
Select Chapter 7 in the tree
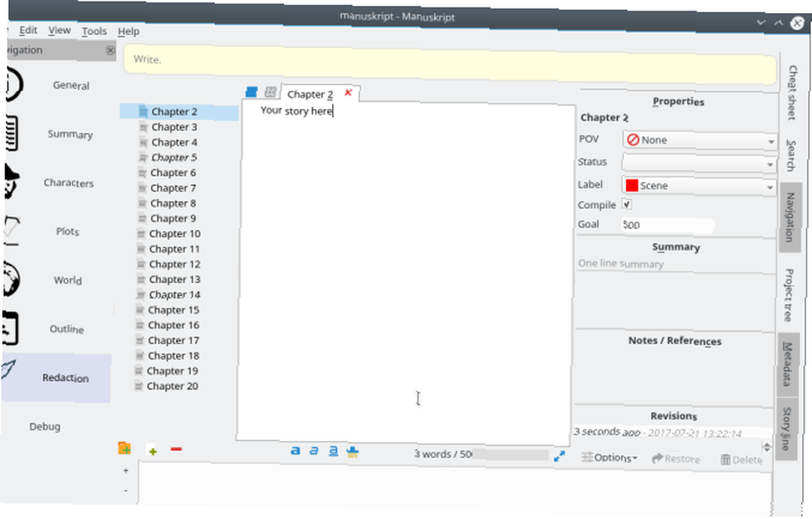pyautogui.click(x=173, y=188)
